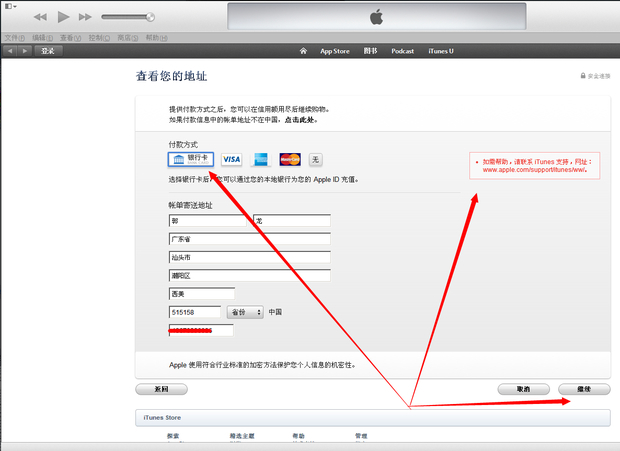Click the store back navigation arrow
620x451 pixels.
point(10,50)
